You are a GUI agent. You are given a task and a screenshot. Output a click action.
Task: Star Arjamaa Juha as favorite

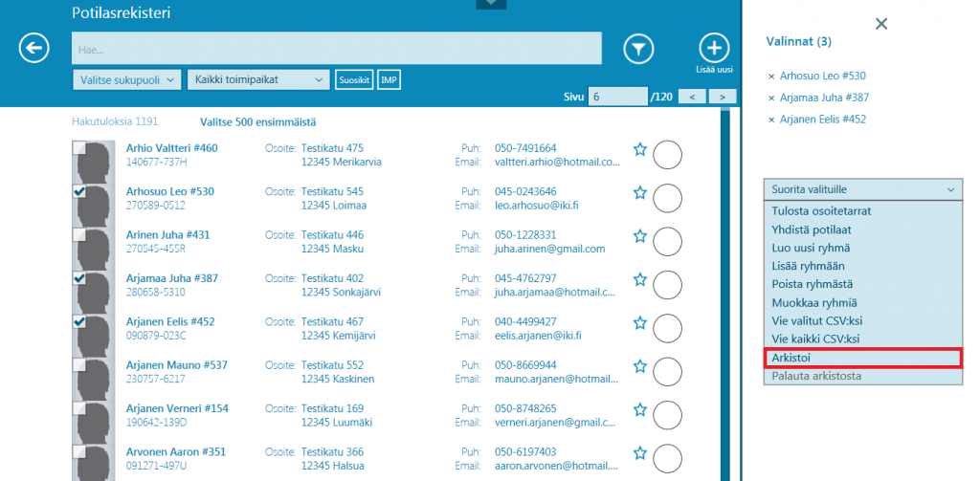tap(639, 279)
